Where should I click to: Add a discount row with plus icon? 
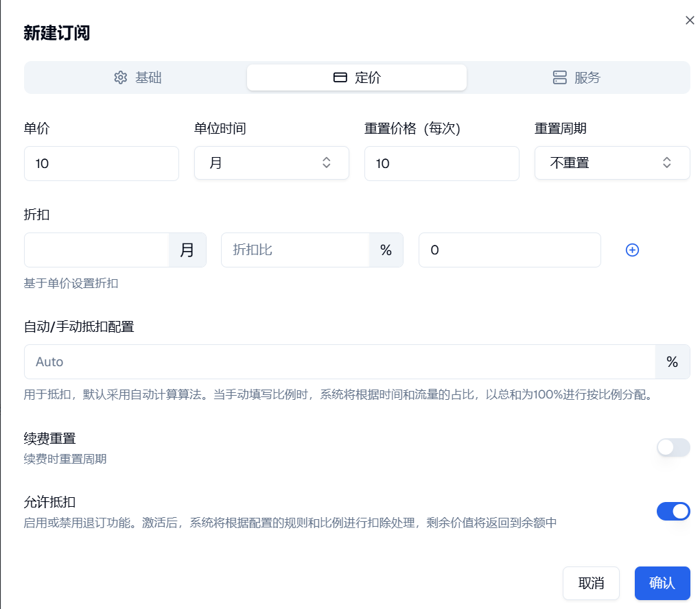pos(632,250)
